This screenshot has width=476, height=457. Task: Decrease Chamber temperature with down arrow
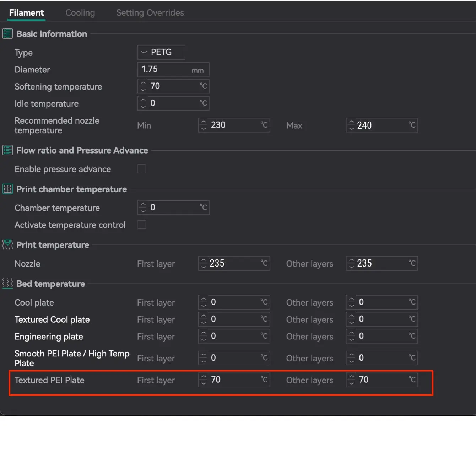(143, 210)
